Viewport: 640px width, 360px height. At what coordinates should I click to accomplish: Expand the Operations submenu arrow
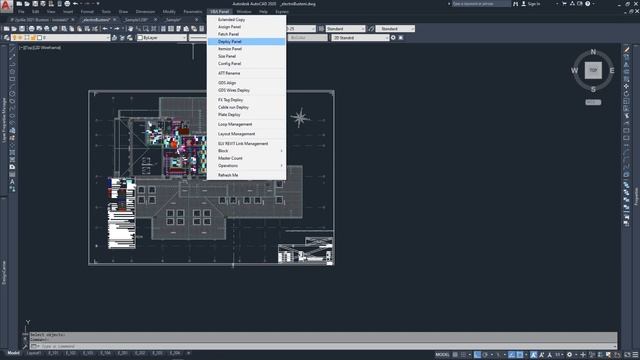(282, 166)
